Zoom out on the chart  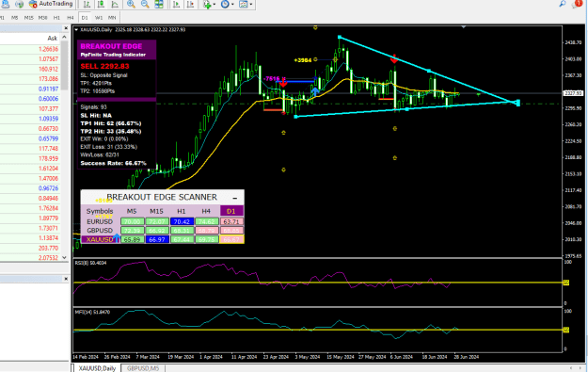[x=145, y=4]
